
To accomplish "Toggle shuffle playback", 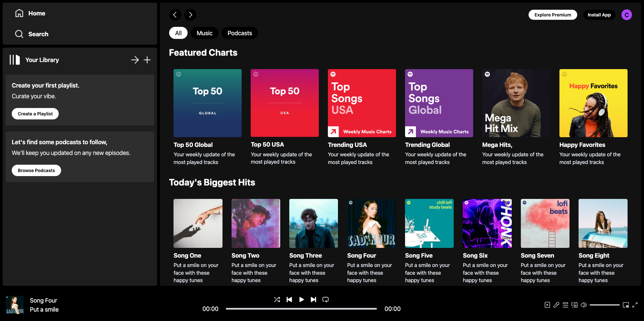I will click(x=277, y=300).
